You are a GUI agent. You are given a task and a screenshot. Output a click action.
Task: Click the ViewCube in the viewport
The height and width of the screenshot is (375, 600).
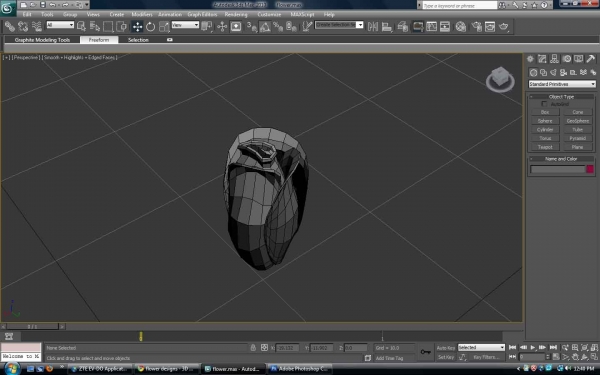(500, 79)
